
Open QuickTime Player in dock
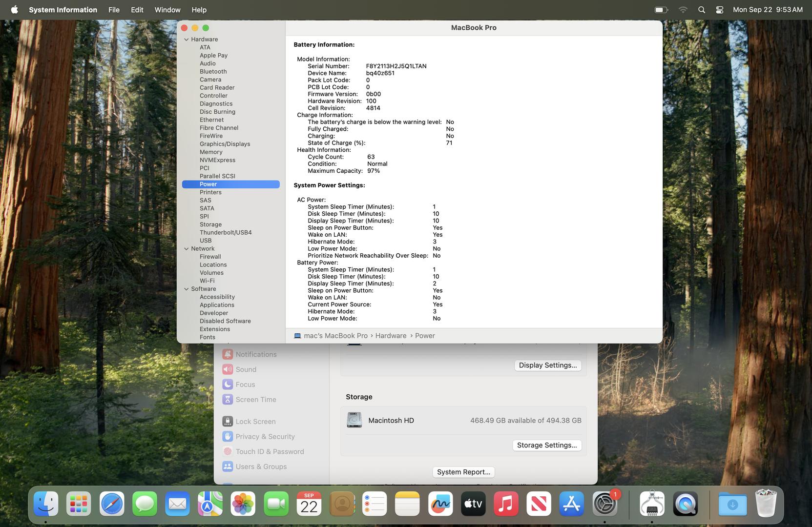(x=685, y=504)
